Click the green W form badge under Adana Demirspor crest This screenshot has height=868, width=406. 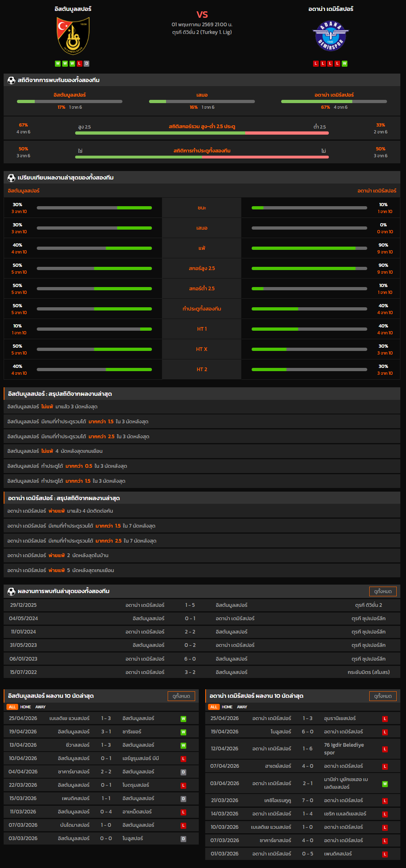point(345,63)
